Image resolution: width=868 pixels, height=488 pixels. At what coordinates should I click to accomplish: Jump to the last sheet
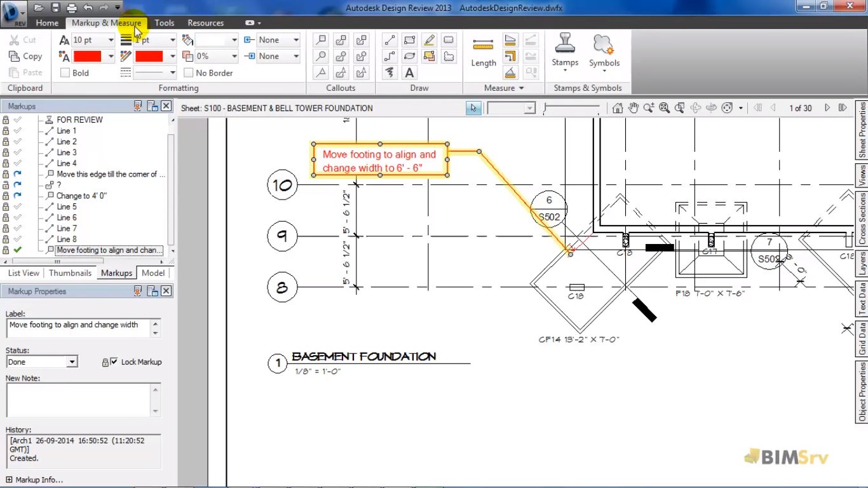[x=843, y=108]
